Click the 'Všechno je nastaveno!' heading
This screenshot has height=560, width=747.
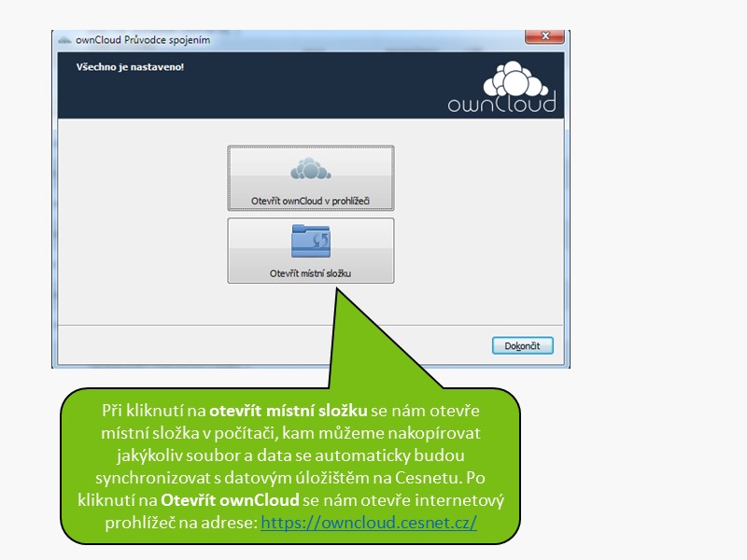point(117,67)
